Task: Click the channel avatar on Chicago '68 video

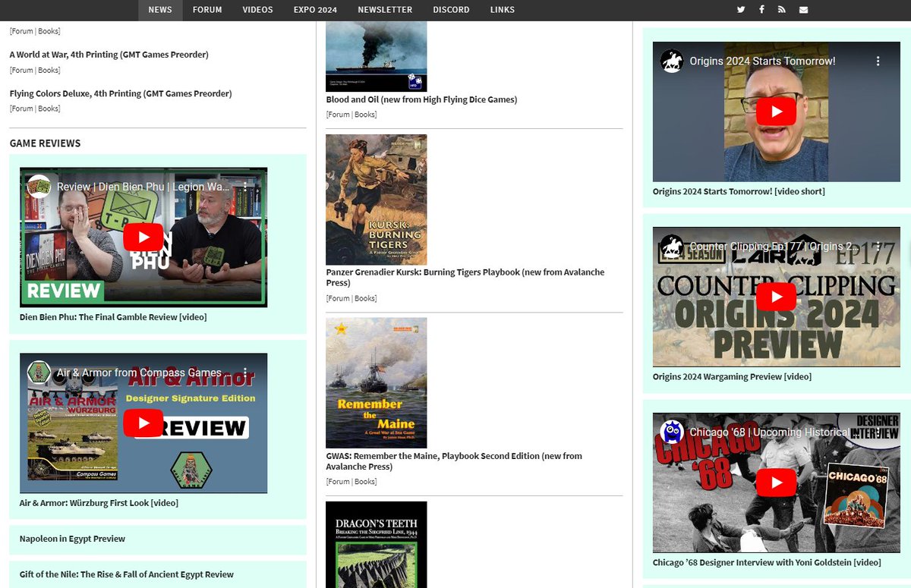Action: click(671, 432)
